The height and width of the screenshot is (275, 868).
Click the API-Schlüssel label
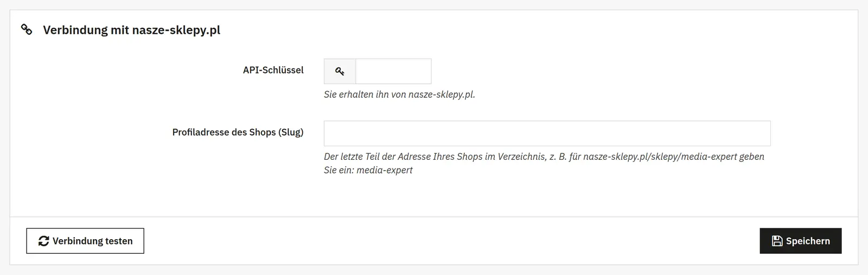coord(273,70)
